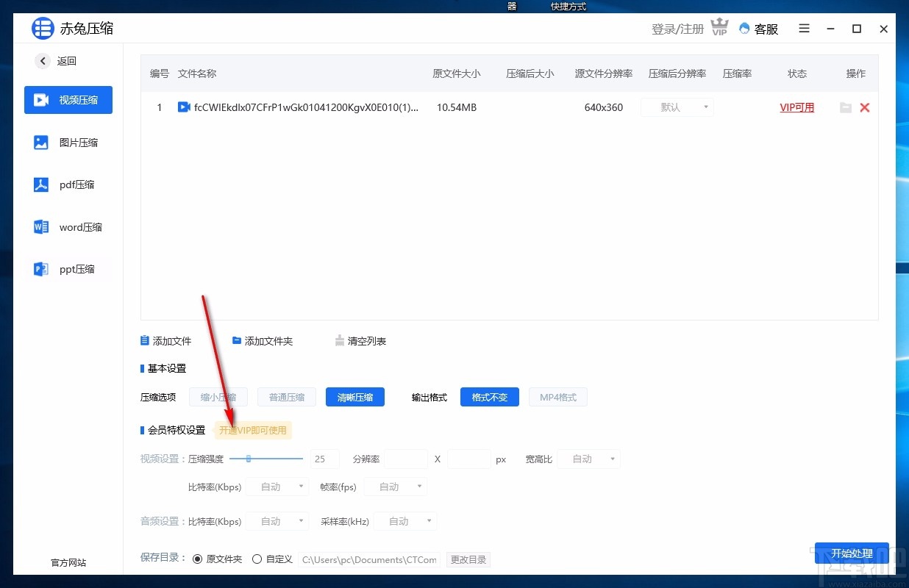Open the output folder icon for the video file
The image size is (909, 588).
pyautogui.click(x=845, y=107)
